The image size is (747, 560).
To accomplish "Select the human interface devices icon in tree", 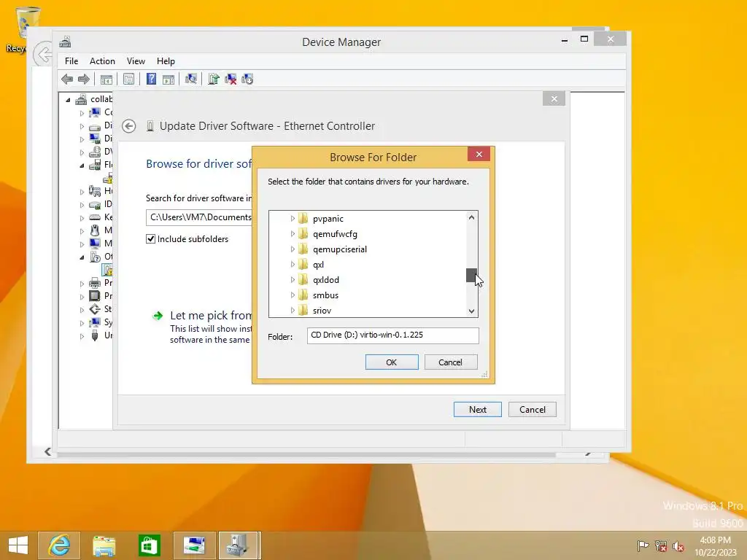I will pyautogui.click(x=95, y=191).
